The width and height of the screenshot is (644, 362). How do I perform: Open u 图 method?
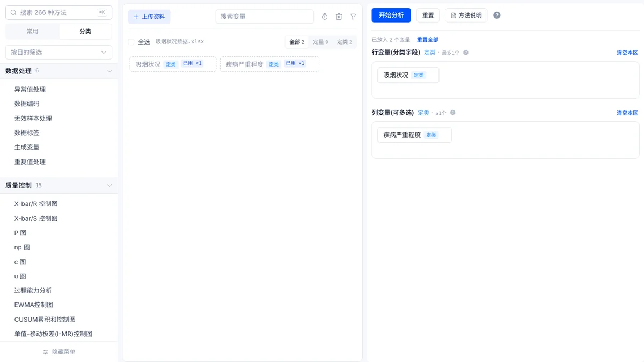20,276
